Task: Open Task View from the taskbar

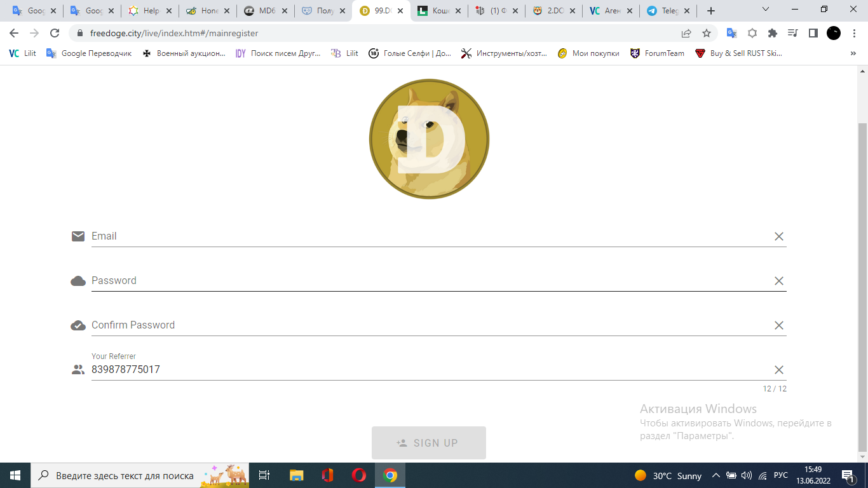Action: (265, 475)
